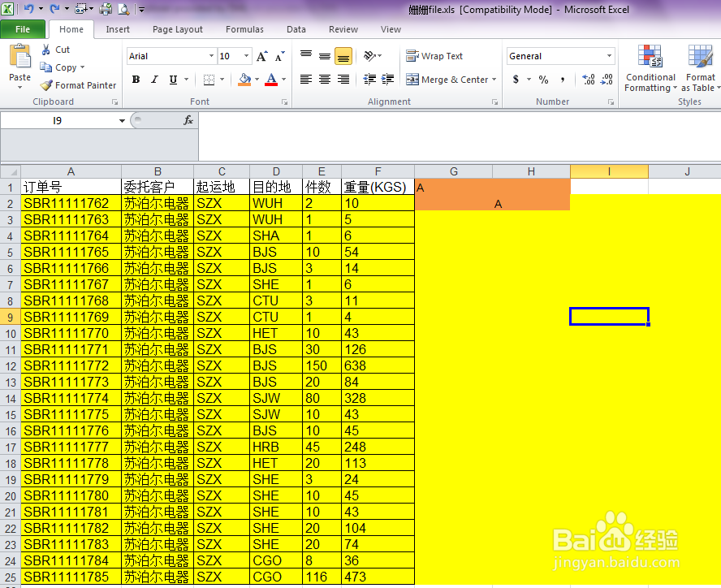Click the Borders icon
721x588 pixels.
click(x=209, y=80)
